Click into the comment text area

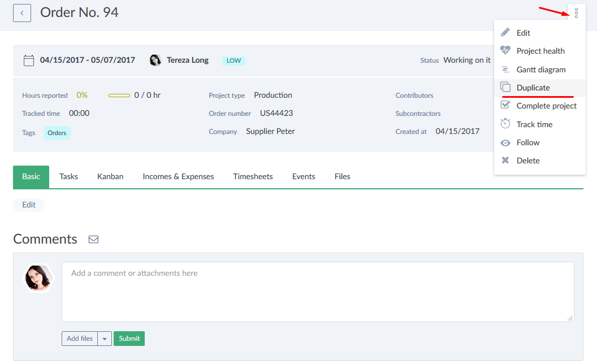[317, 292]
